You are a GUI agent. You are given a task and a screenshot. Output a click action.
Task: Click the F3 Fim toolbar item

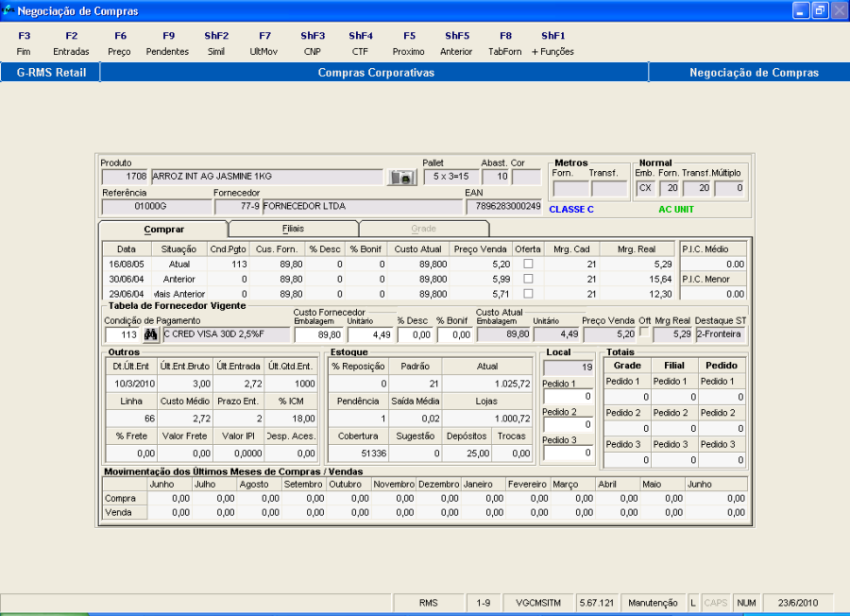[25, 43]
